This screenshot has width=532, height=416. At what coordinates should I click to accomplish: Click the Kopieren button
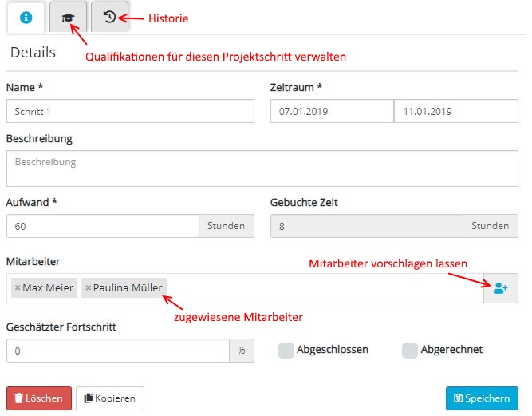tap(110, 398)
